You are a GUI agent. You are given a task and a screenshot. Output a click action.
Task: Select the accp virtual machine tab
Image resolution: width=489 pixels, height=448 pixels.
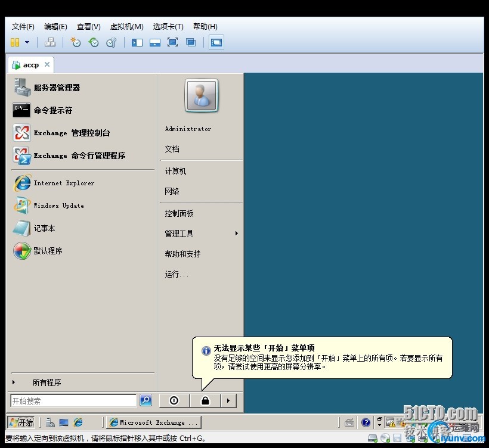[x=30, y=65]
